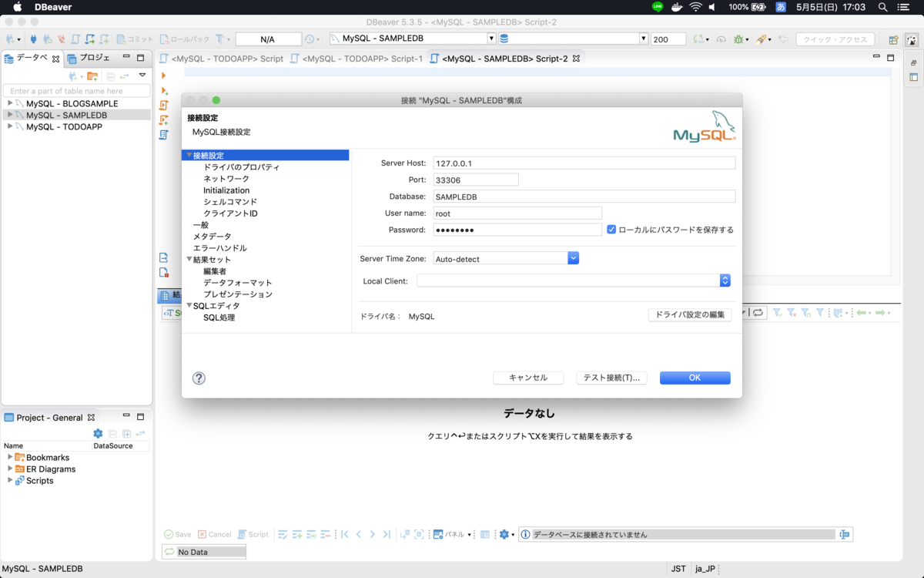Click new connection plug icon in navigator panel
The width and height of the screenshot is (924, 578).
pyautogui.click(x=73, y=76)
